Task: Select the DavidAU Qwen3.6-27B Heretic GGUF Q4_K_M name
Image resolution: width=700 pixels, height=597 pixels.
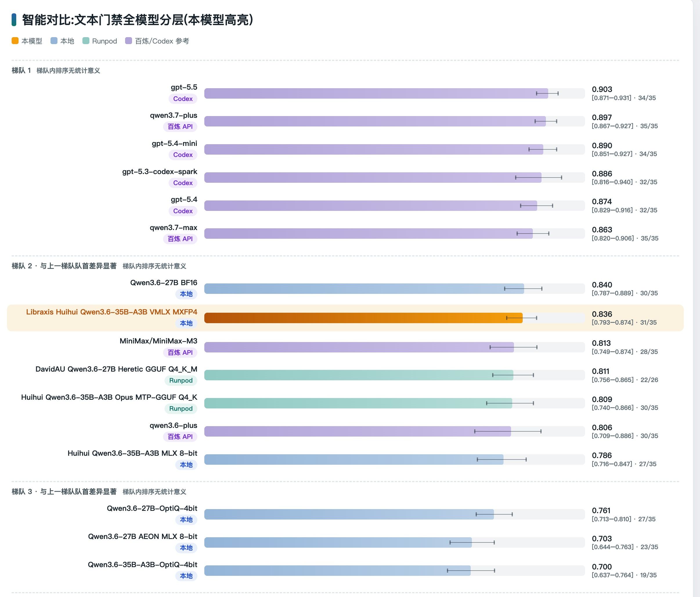Action: coord(117,369)
